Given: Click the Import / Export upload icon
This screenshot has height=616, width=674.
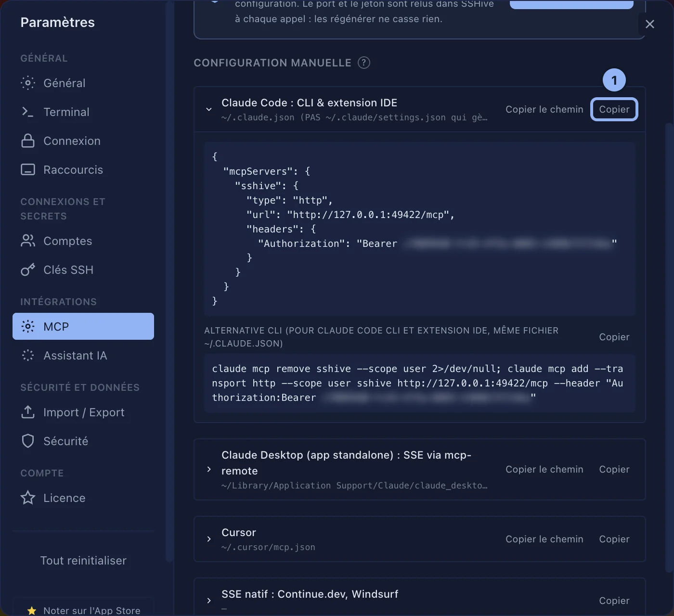Looking at the screenshot, I should (28, 412).
